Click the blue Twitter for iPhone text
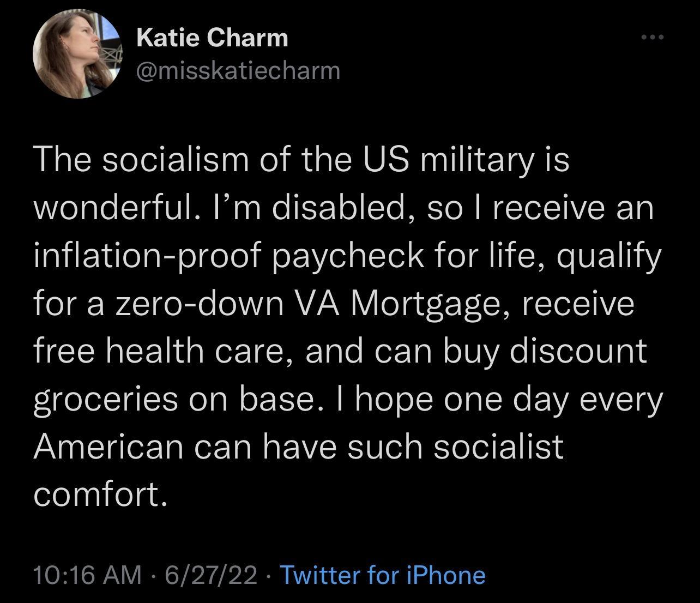This screenshot has height=603, width=700. click(x=382, y=575)
